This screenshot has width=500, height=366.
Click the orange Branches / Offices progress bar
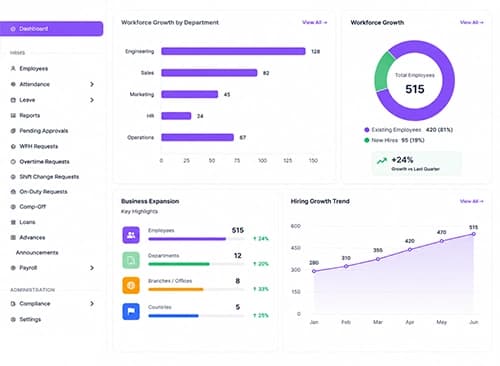(x=176, y=289)
